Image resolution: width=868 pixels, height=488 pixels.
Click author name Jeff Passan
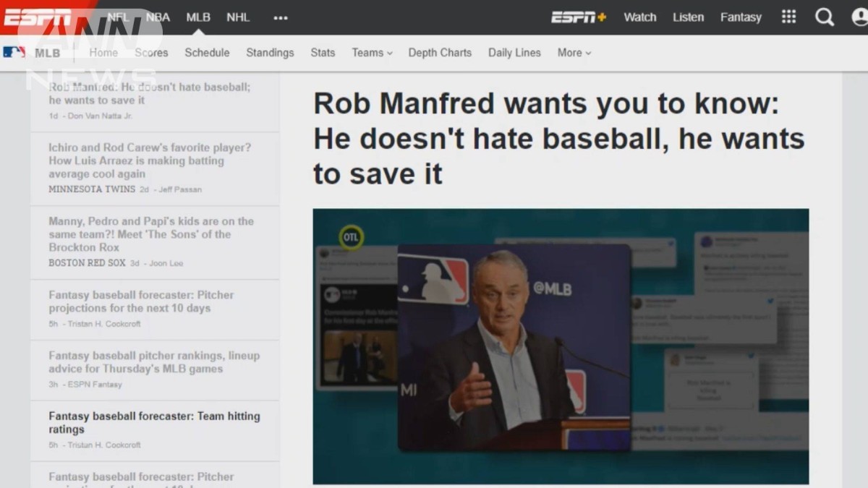click(x=180, y=189)
